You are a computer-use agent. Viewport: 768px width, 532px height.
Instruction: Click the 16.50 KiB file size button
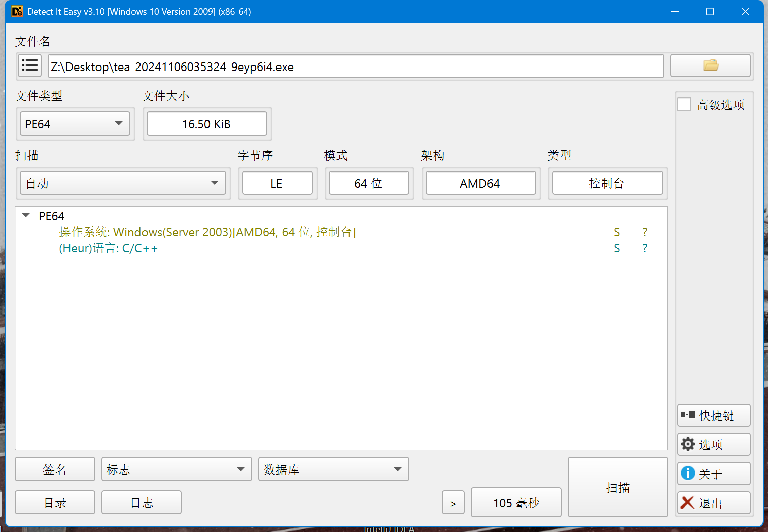pyautogui.click(x=207, y=124)
